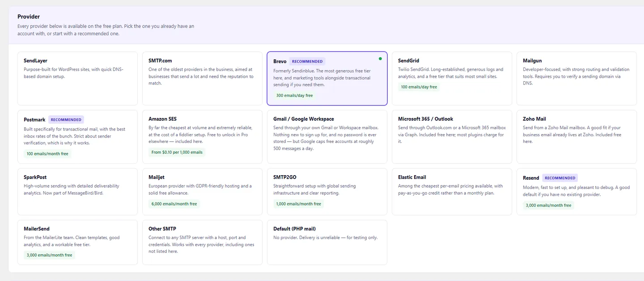Select the Postmark provider card
The image size is (644, 281).
(x=77, y=137)
